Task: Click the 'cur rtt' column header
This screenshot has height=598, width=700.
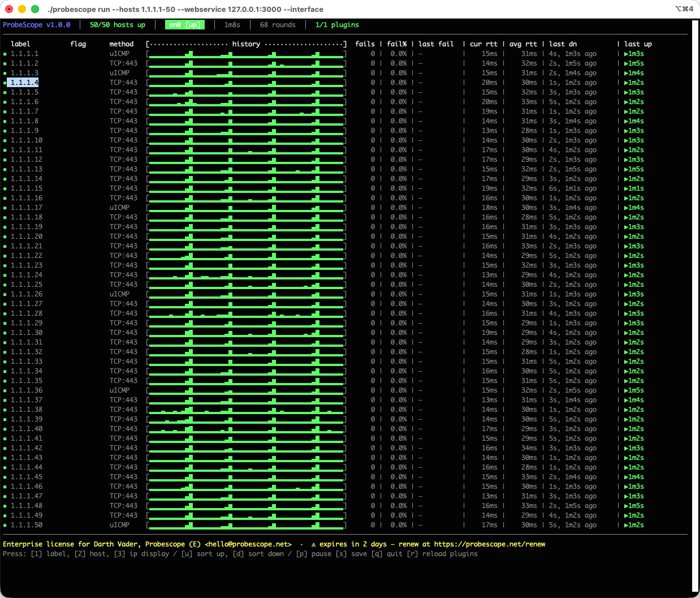Action: pyautogui.click(x=483, y=44)
